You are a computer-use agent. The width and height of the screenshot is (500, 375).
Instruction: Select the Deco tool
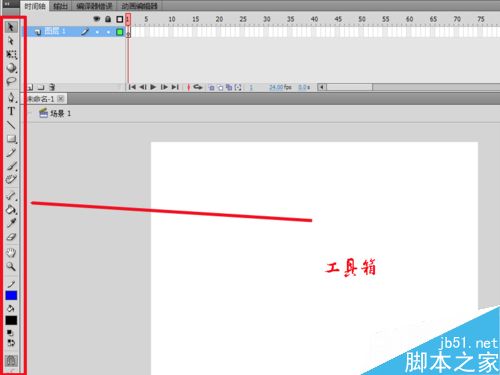pyautogui.click(x=11, y=179)
